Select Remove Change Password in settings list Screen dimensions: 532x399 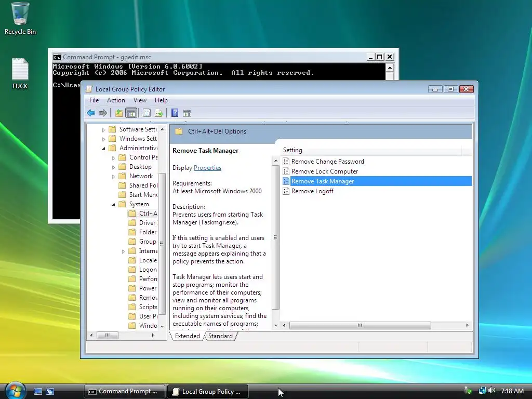click(x=327, y=162)
